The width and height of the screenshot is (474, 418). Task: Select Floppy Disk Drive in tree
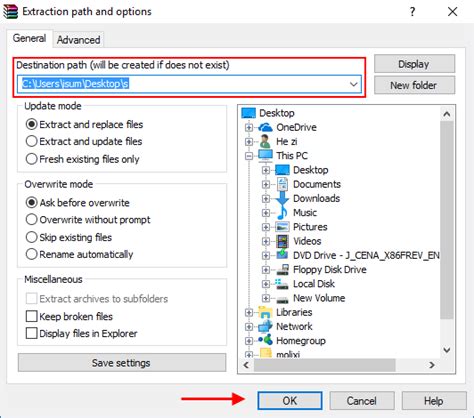point(330,270)
